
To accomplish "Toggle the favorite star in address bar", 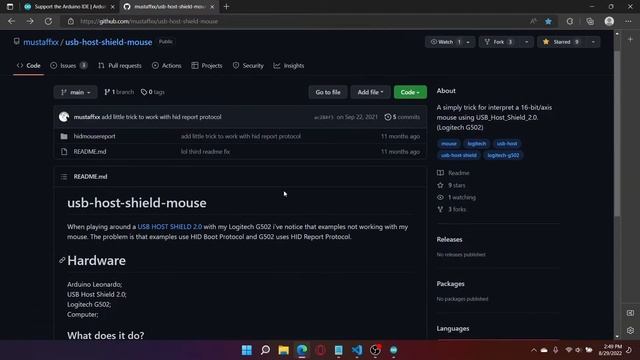I will (548, 21).
